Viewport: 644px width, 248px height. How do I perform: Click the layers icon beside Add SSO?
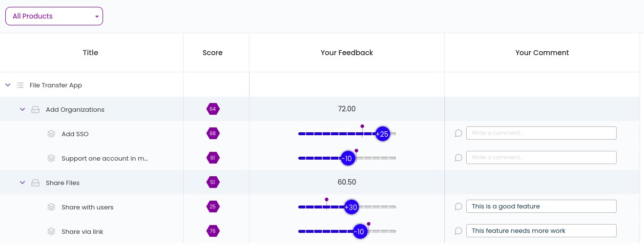click(51, 134)
